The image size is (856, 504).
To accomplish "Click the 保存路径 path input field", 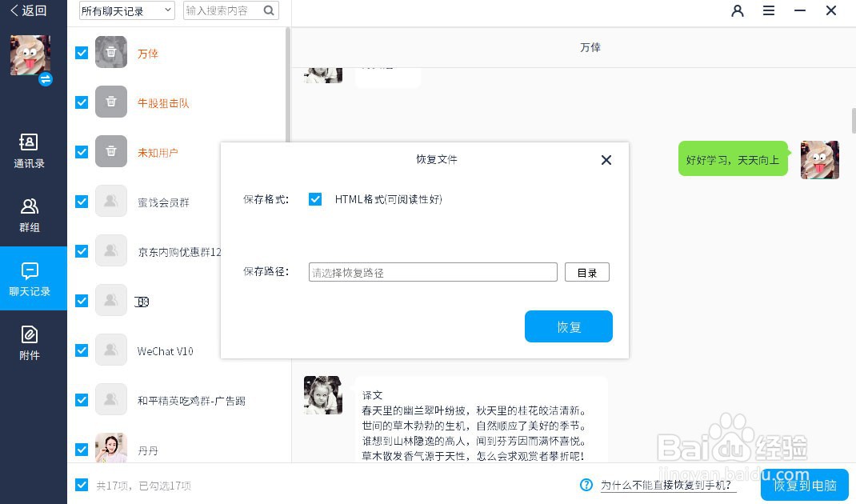I will pyautogui.click(x=432, y=272).
